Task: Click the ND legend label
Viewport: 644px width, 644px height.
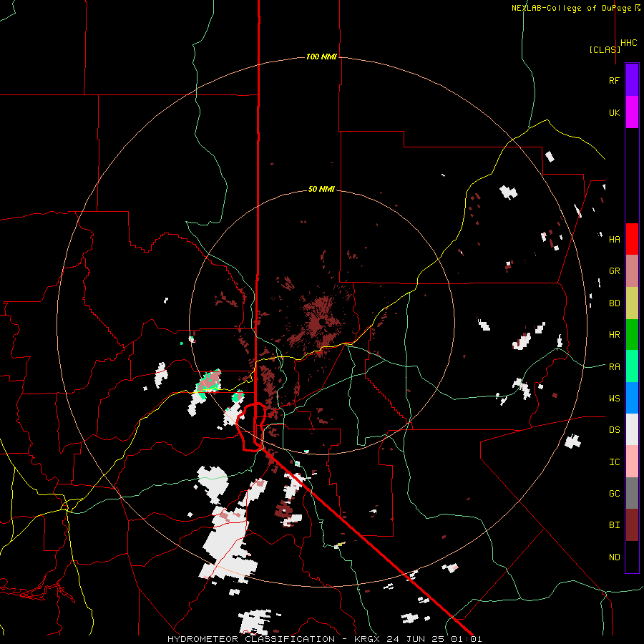Action: pos(614,557)
